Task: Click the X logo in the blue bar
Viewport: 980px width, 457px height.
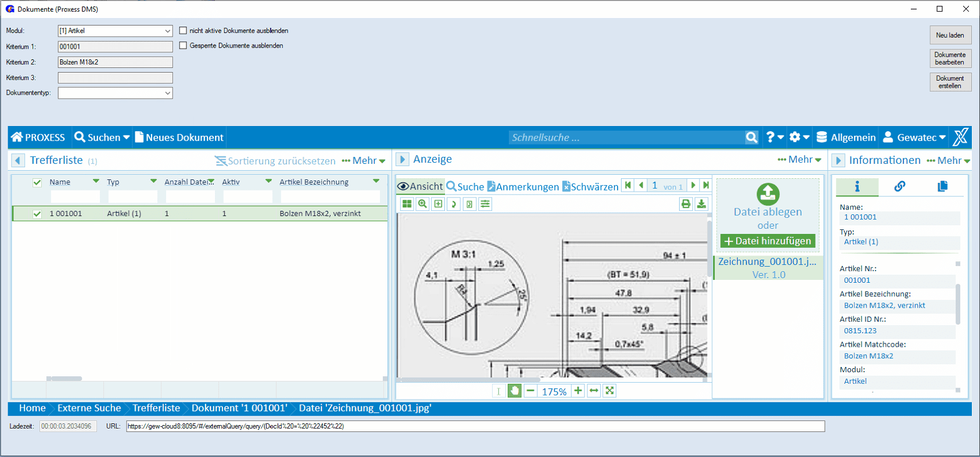Action: tap(960, 137)
